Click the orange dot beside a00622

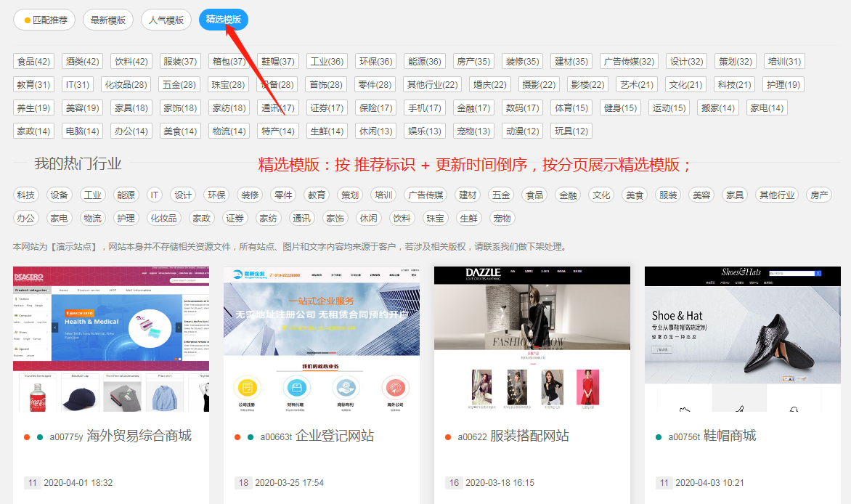tap(448, 437)
